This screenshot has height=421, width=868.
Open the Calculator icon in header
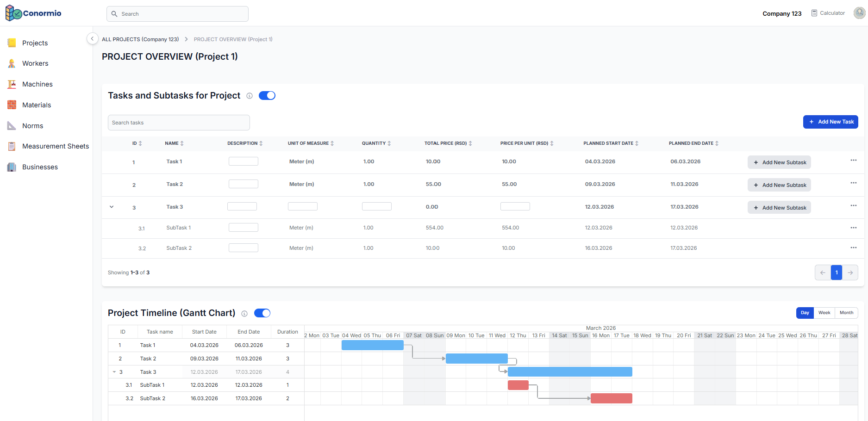pyautogui.click(x=814, y=13)
